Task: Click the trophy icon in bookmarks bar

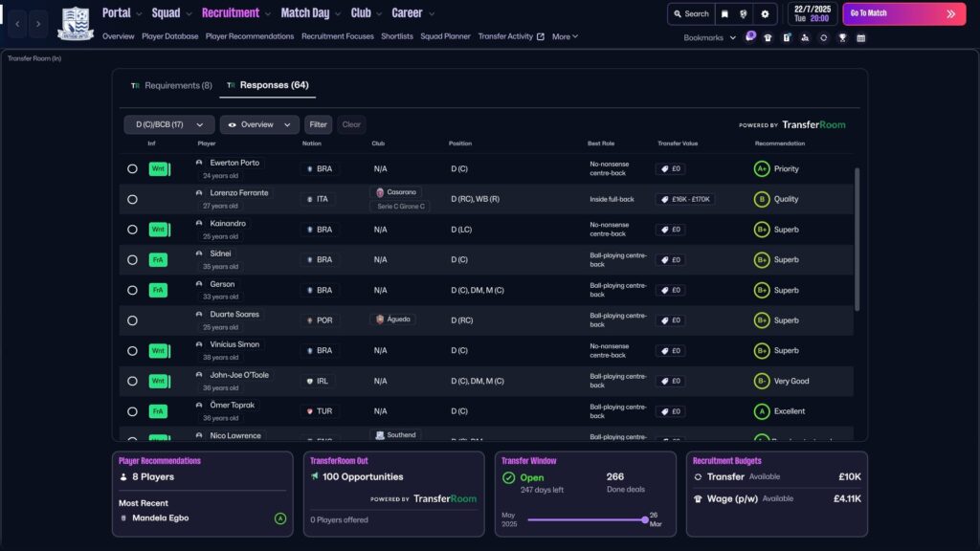Action: pos(842,38)
